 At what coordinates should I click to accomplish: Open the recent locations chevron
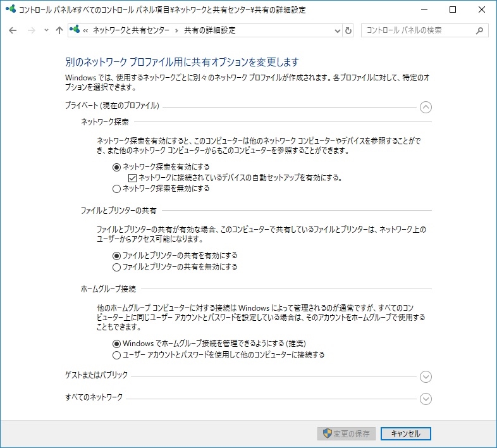(47, 30)
